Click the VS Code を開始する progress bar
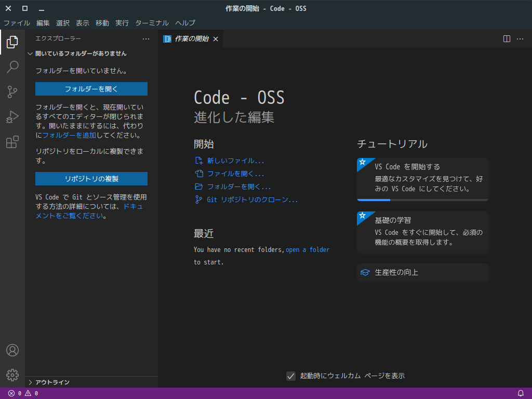 (422, 200)
